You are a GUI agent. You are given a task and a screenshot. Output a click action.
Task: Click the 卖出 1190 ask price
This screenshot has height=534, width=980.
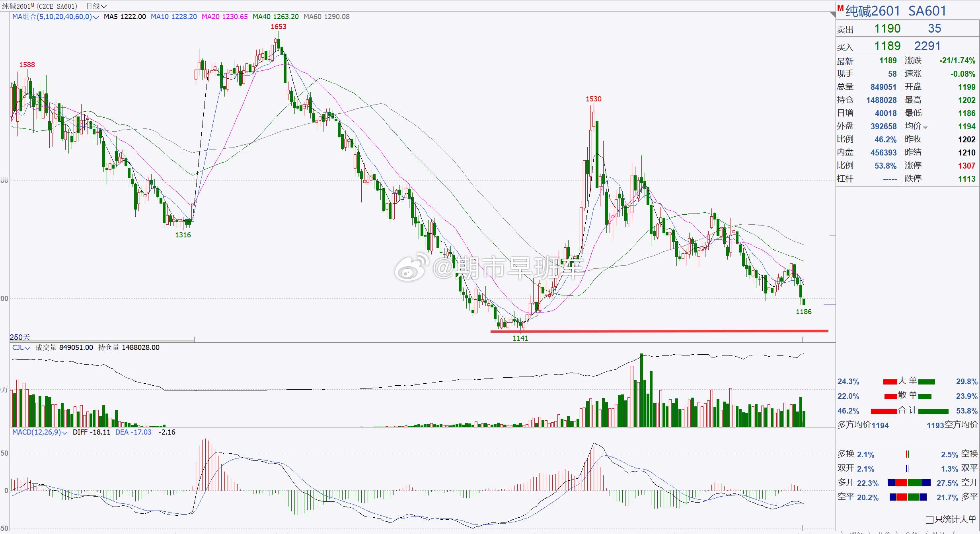[x=887, y=29]
